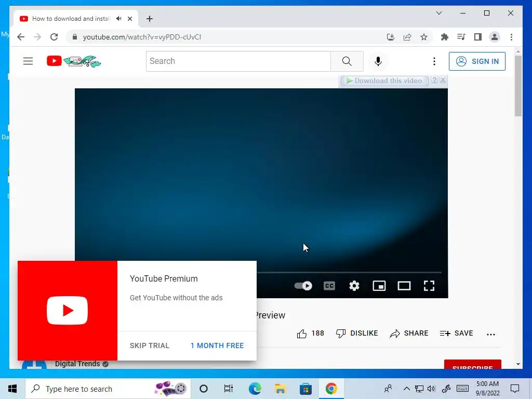This screenshot has height=399, width=532.
Task: Go back to the previous page
Action: (21, 37)
